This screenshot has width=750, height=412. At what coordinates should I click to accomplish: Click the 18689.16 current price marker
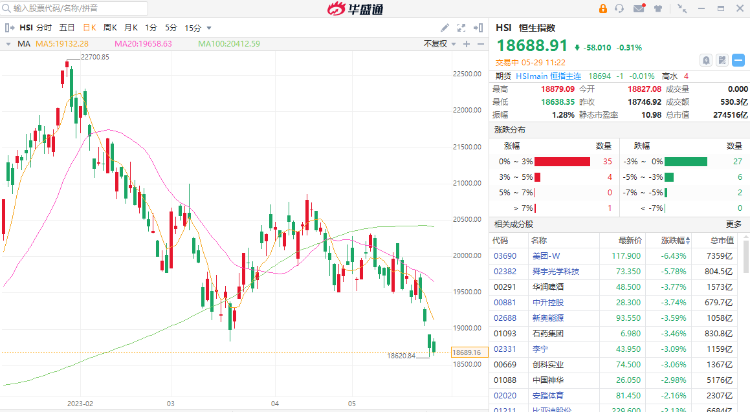pyautogui.click(x=469, y=352)
